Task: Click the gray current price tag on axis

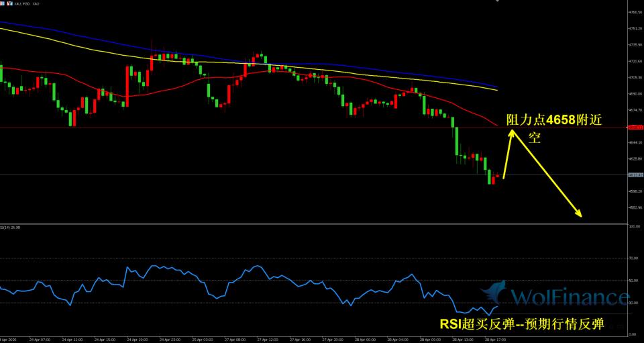Action: click(634, 175)
